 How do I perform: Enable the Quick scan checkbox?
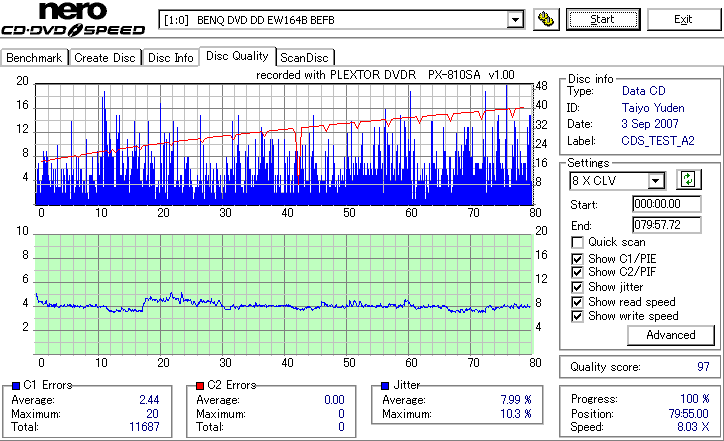tap(577, 242)
